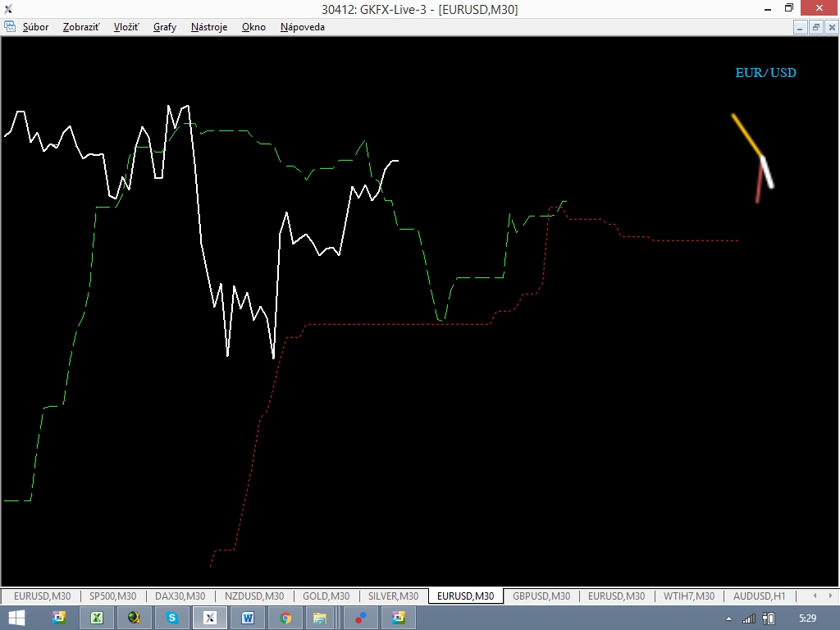Open the Okno menu
840x630 pixels.
click(x=253, y=27)
